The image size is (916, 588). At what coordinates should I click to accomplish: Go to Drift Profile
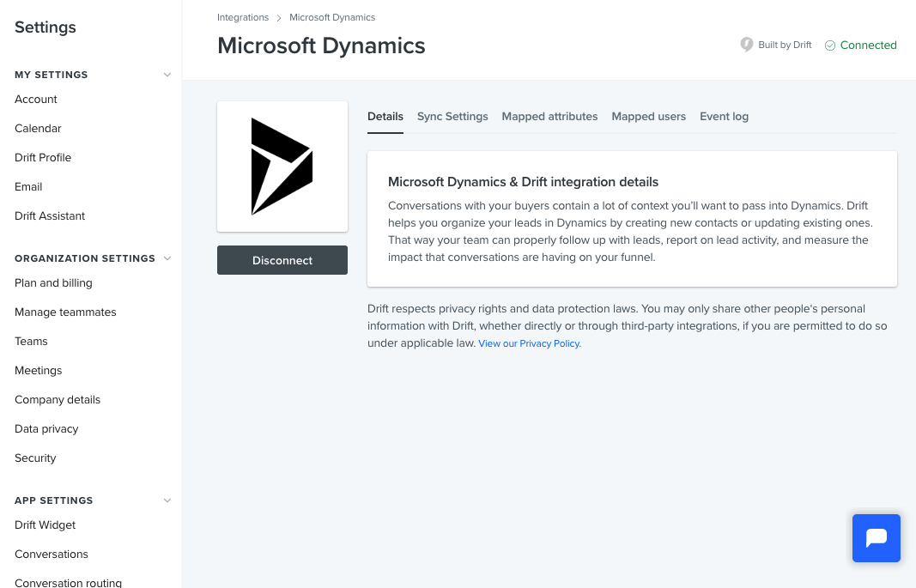tap(43, 158)
